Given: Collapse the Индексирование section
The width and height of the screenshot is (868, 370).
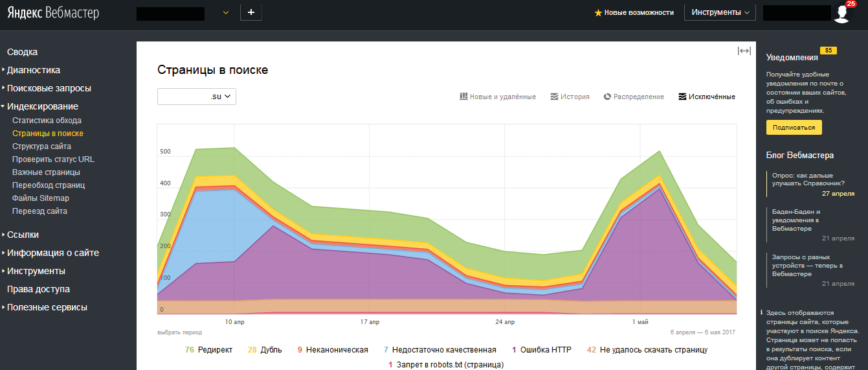Looking at the screenshot, I should [x=42, y=106].
